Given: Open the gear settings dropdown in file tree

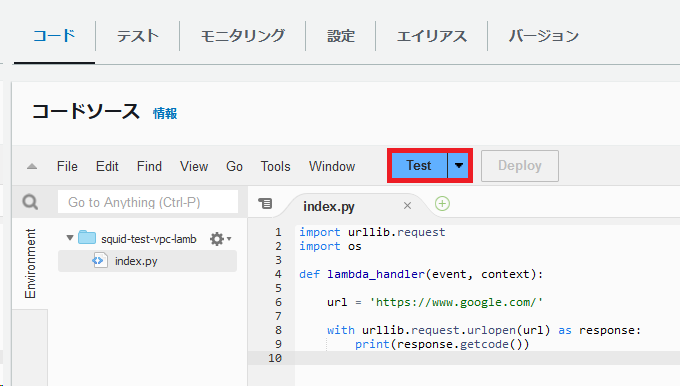Looking at the screenshot, I should coord(220,239).
